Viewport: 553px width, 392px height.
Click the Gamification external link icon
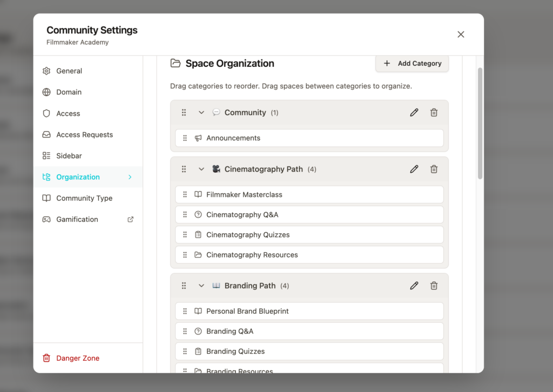pos(130,219)
